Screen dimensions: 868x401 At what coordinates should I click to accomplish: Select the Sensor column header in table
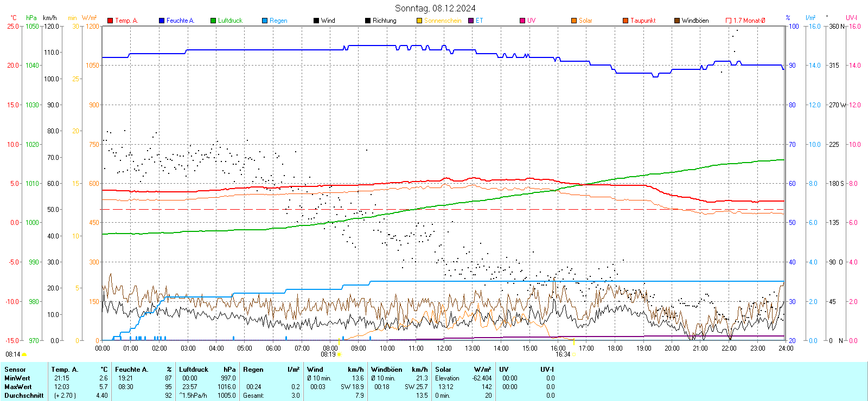point(15,370)
